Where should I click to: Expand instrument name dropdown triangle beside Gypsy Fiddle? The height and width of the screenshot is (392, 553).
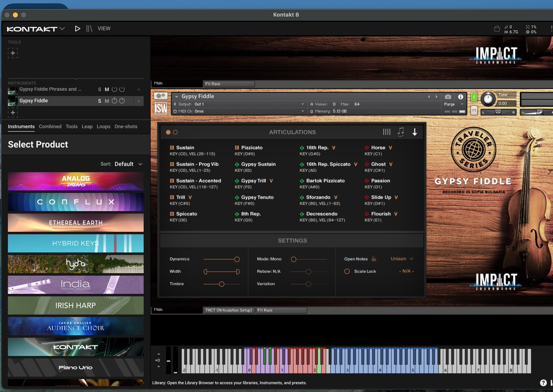pyautogui.click(x=176, y=97)
